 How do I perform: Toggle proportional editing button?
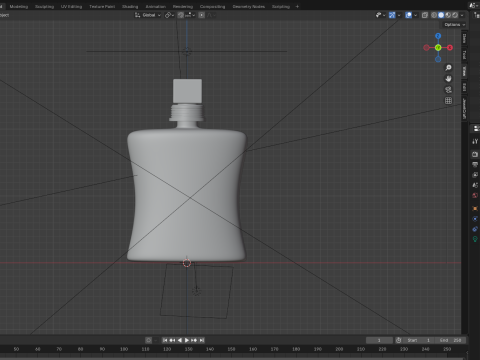[202, 15]
